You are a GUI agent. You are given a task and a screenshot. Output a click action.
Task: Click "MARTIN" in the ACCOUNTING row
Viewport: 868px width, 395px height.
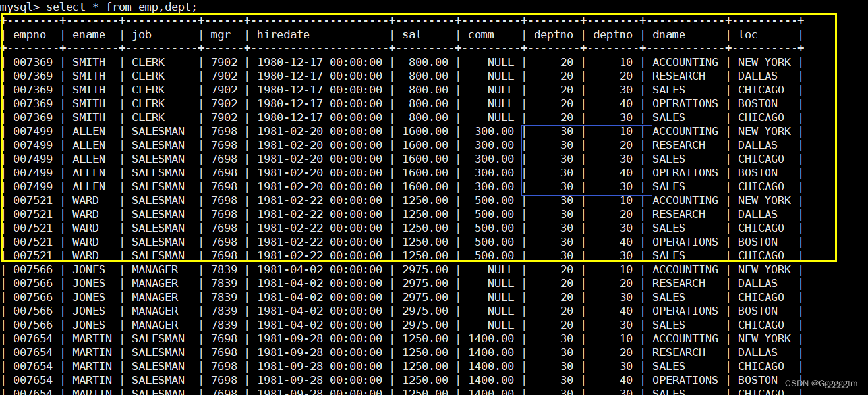click(92, 338)
